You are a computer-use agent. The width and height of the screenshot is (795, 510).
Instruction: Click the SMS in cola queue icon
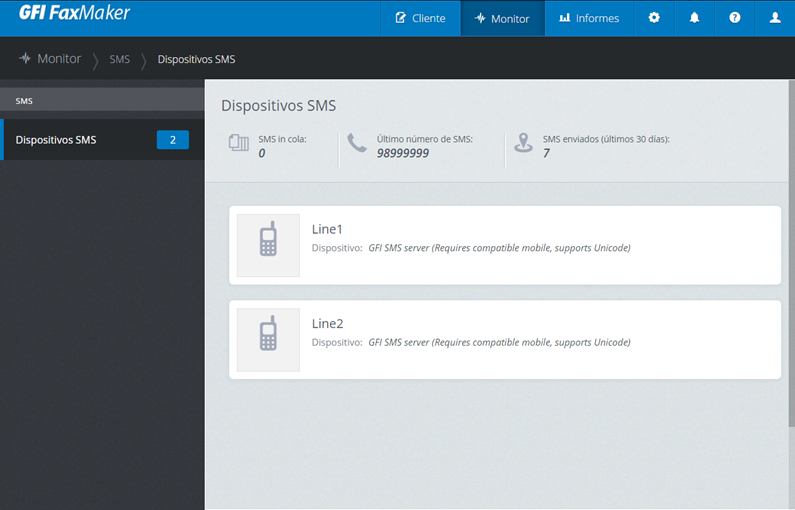coord(238,143)
